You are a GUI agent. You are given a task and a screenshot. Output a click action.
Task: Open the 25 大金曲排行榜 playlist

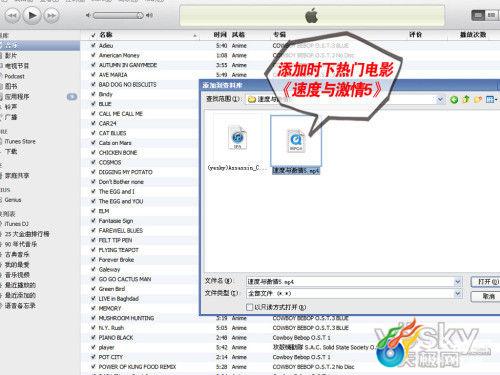tap(27, 234)
